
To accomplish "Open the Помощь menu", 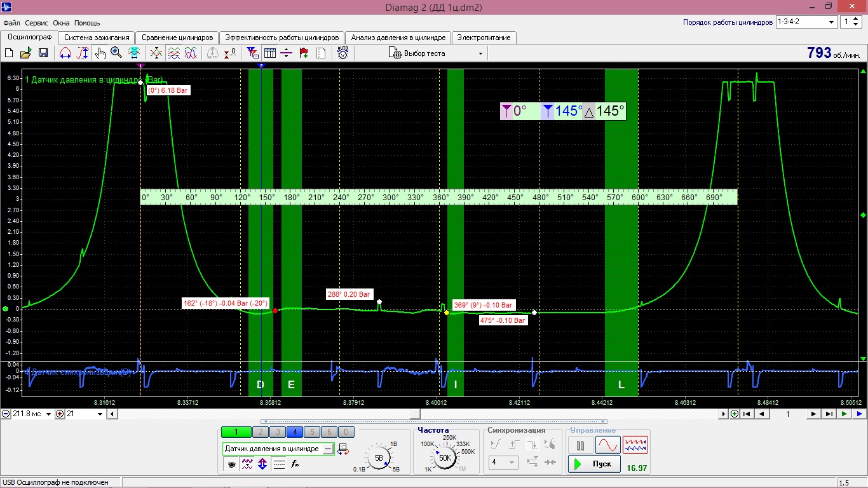I will coord(87,23).
